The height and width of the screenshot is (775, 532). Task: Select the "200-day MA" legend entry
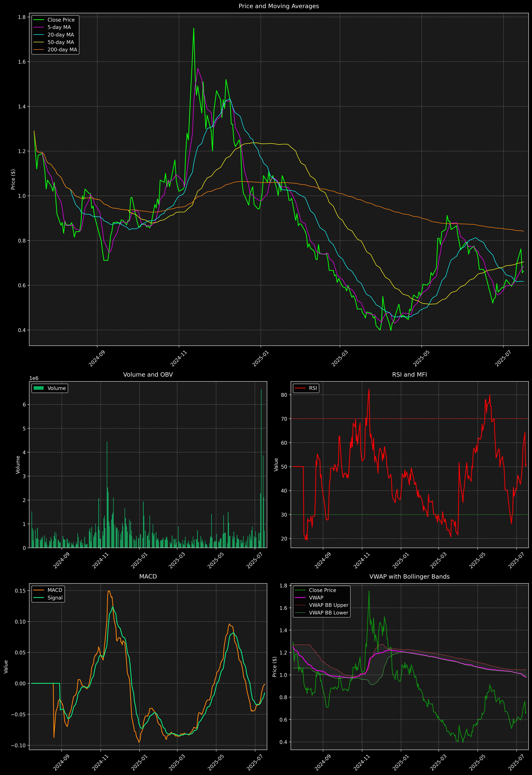[x=62, y=50]
